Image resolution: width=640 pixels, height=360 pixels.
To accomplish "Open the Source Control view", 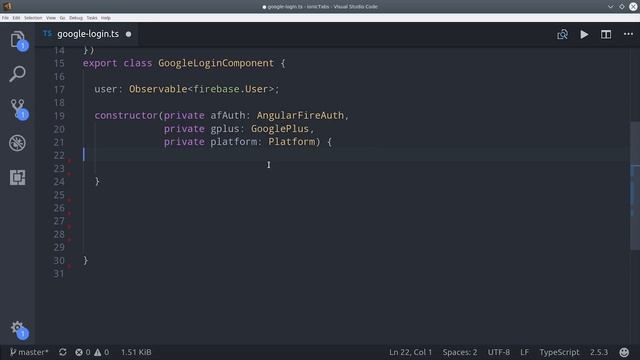I will [18, 109].
